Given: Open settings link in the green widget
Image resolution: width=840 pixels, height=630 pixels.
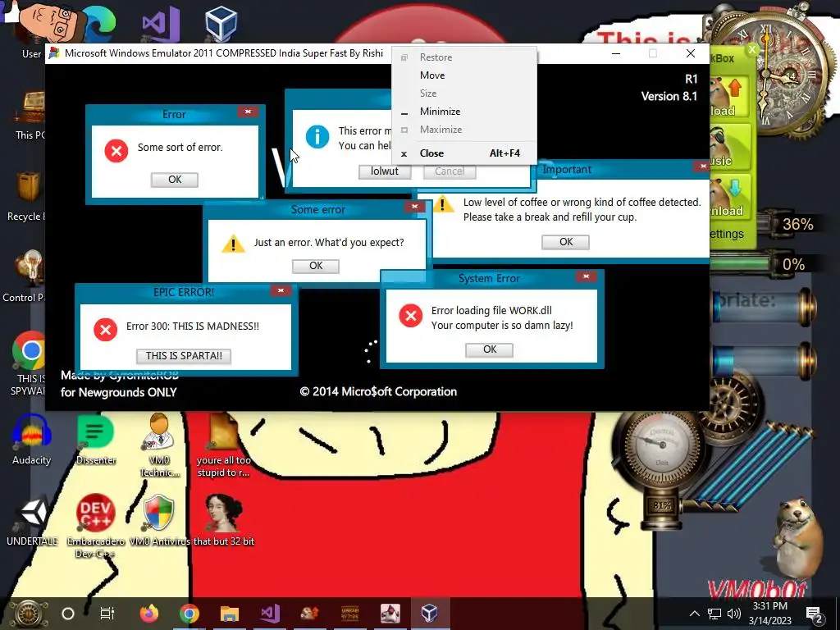Looking at the screenshot, I should pyautogui.click(x=727, y=234).
